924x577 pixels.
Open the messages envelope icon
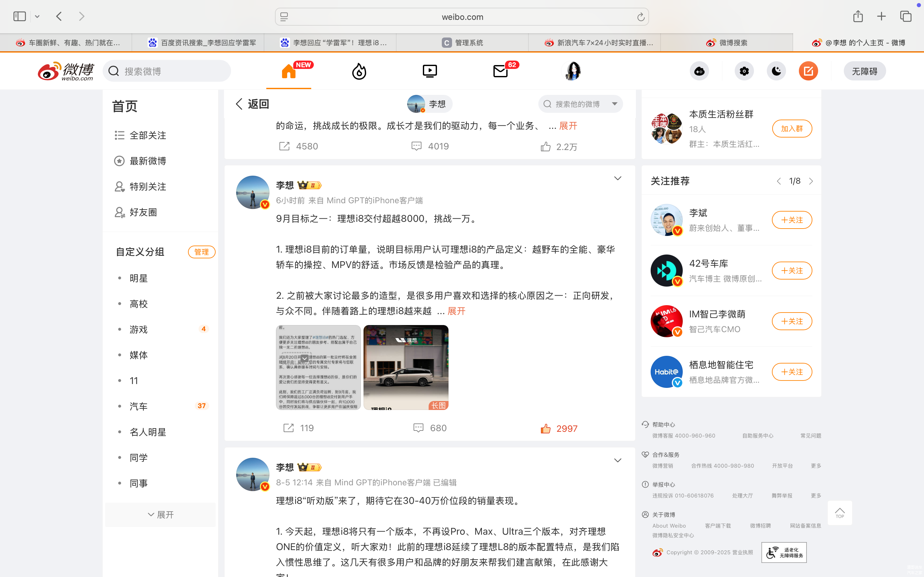pyautogui.click(x=500, y=71)
